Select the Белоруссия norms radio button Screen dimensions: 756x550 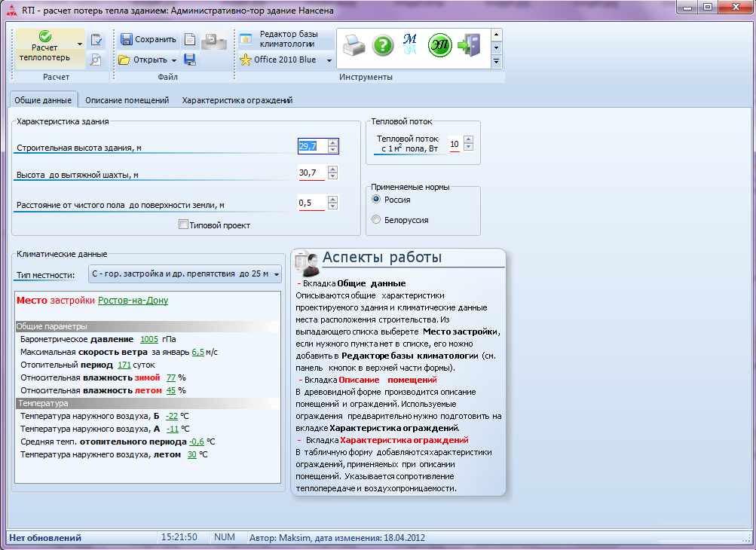(376, 220)
